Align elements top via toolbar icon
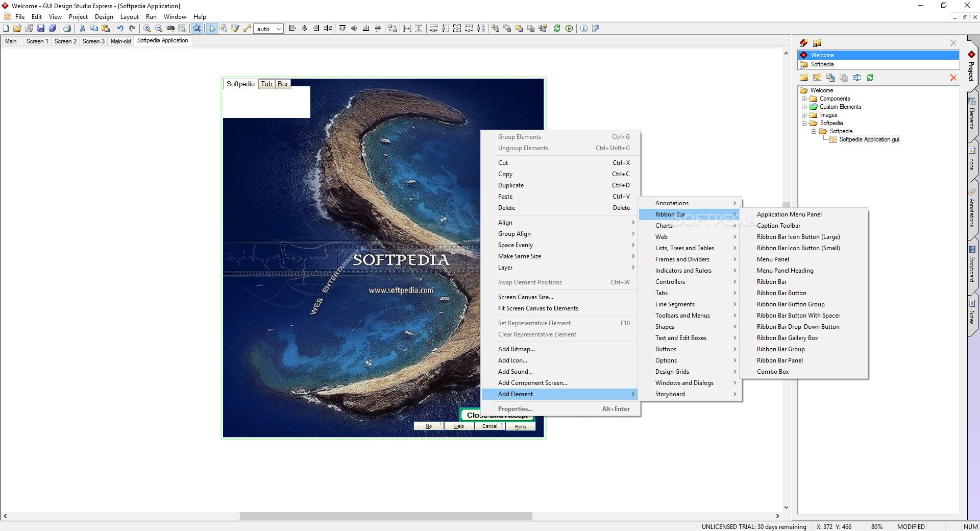 coord(342,29)
